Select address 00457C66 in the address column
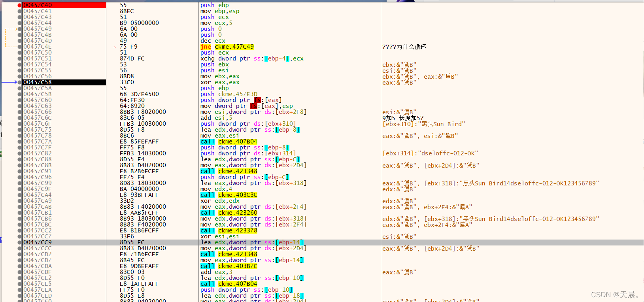The width and height of the screenshot is (644, 302). 38,112
